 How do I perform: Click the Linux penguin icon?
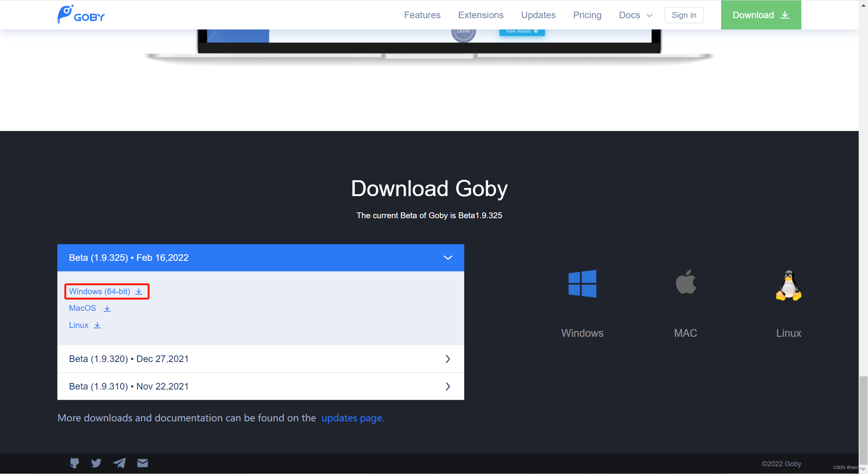[x=788, y=285]
